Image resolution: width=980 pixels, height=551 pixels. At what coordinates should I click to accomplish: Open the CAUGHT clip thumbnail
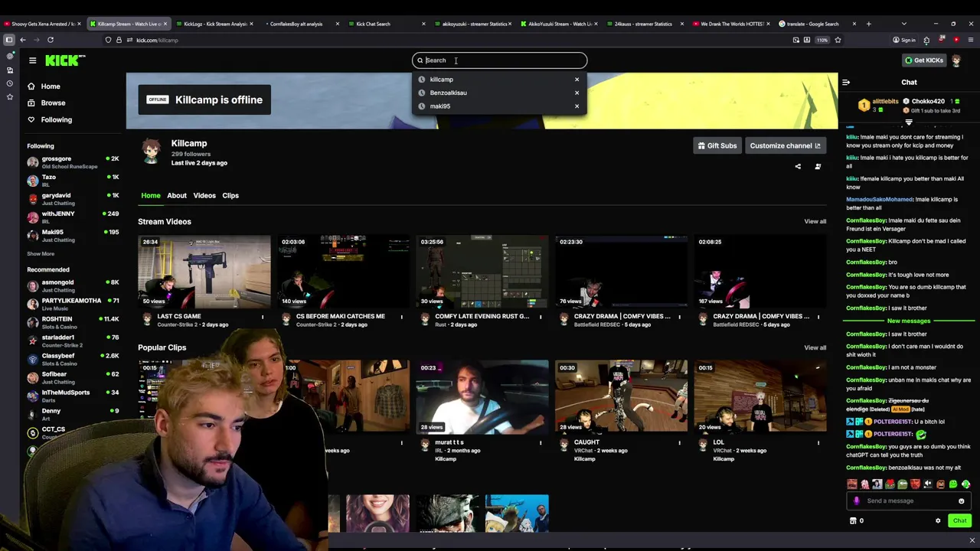point(621,398)
